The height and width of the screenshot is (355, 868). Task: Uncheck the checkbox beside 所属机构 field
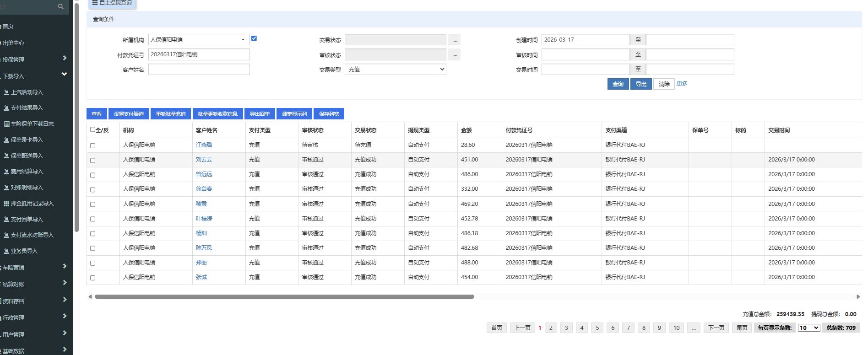254,38
